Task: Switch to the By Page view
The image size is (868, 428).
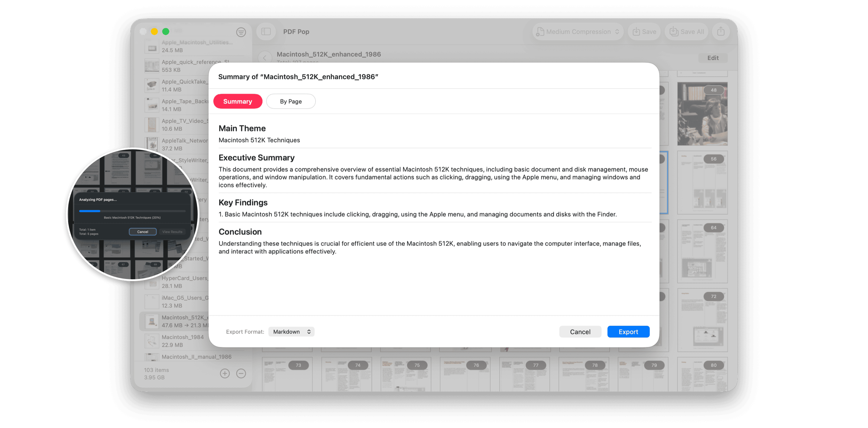Action: point(291,102)
